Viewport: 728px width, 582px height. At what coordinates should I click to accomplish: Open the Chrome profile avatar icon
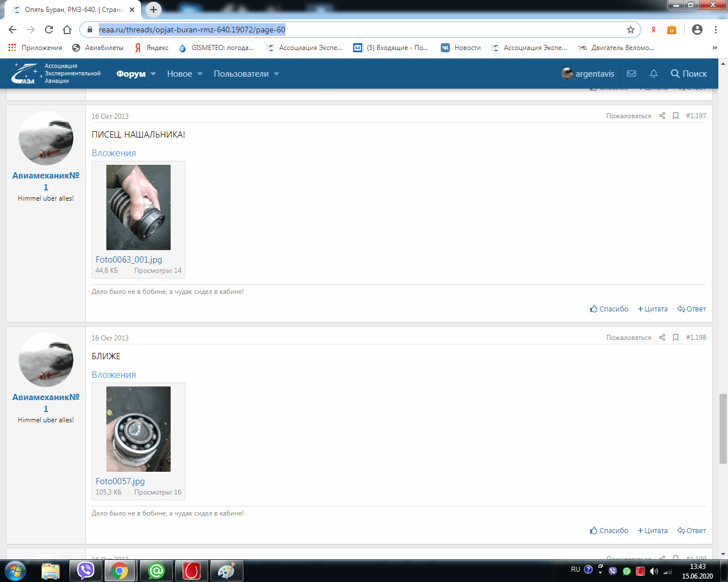pyautogui.click(x=697, y=30)
